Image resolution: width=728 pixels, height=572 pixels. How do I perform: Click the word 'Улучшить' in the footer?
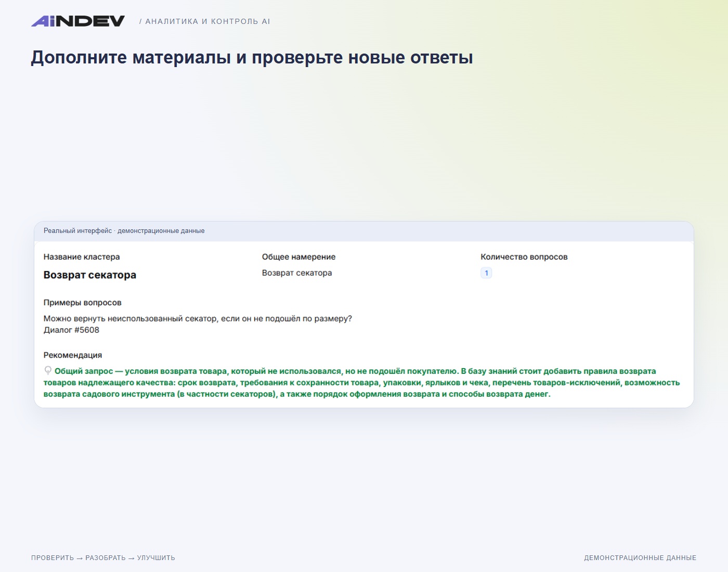click(x=156, y=558)
